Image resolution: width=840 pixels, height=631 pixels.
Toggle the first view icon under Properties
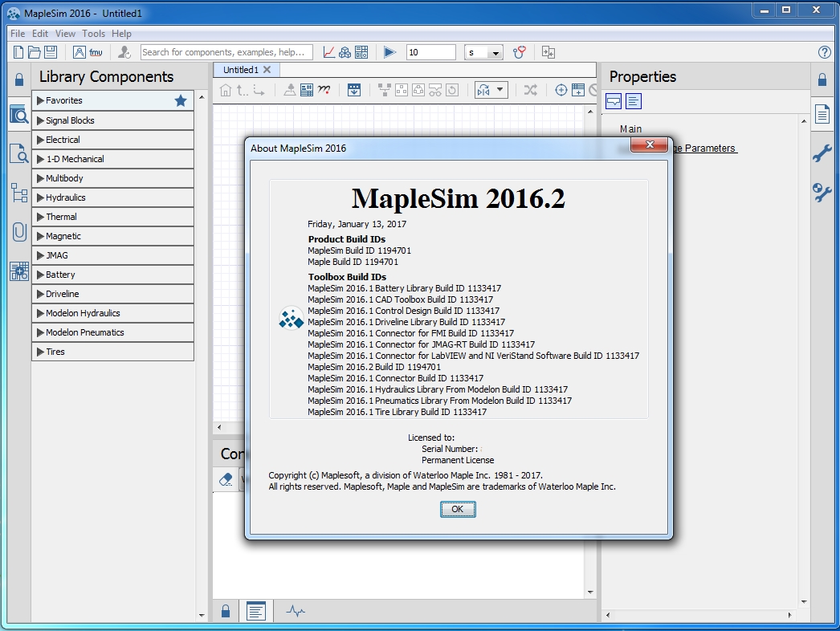click(x=614, y=101)
